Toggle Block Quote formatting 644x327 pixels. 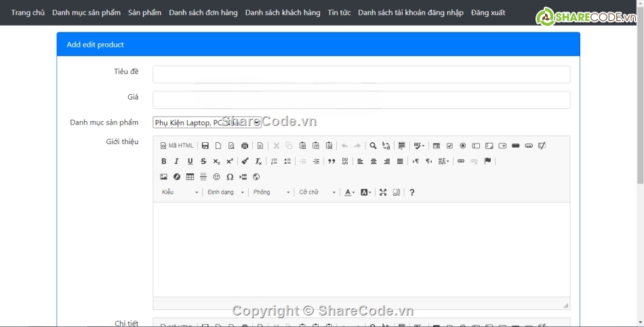point(331,161)
